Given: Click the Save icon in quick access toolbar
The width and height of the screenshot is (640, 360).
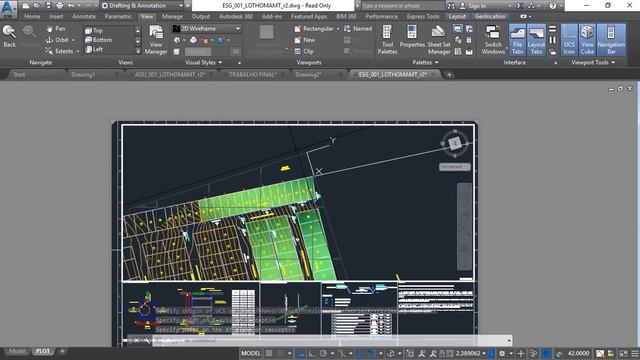Looking at the screenshot, I should [48, 6].
